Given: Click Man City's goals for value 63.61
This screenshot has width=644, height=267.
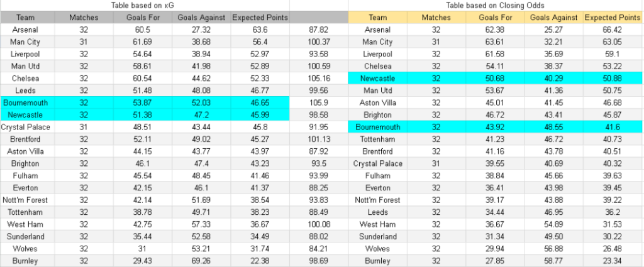Looking at the screenshot, I should [495, 42].
